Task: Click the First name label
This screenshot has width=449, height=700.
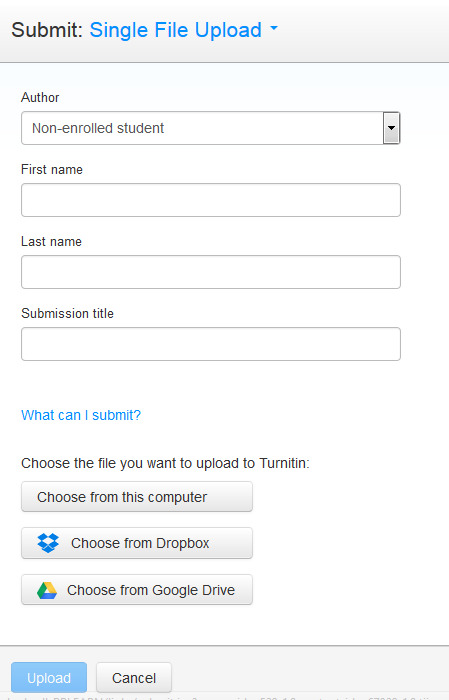Action: 52,170
